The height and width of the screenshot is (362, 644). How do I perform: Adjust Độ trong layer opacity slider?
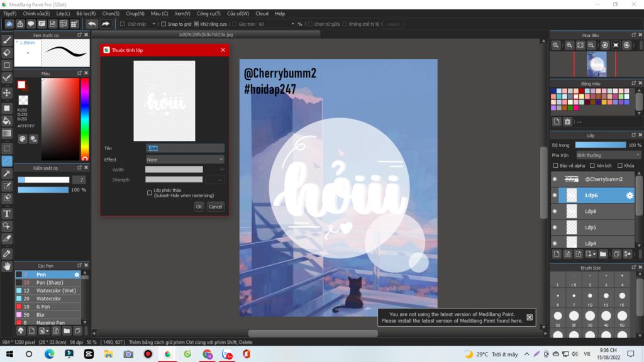pos(601,145)
